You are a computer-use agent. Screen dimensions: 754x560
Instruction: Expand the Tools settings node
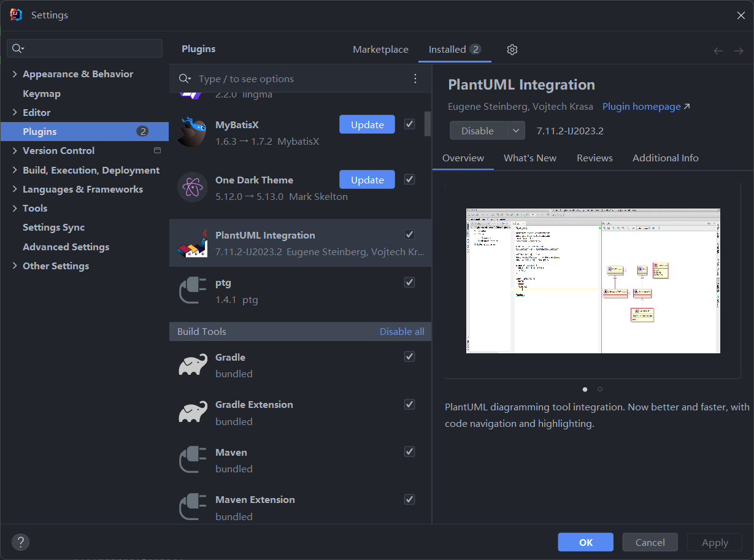tap(15, 208)
